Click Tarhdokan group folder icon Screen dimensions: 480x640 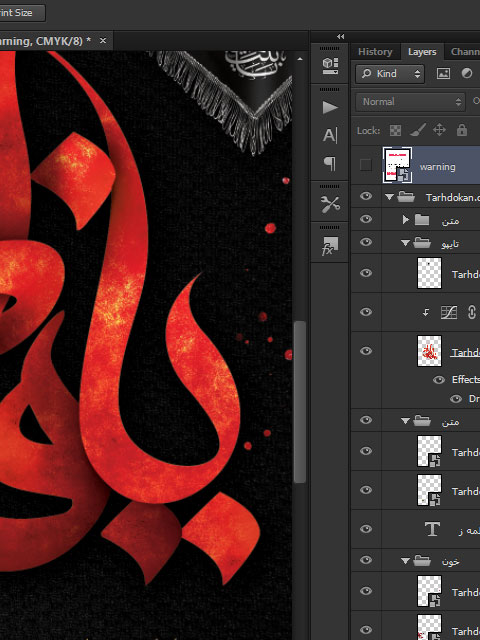(406, 198)
